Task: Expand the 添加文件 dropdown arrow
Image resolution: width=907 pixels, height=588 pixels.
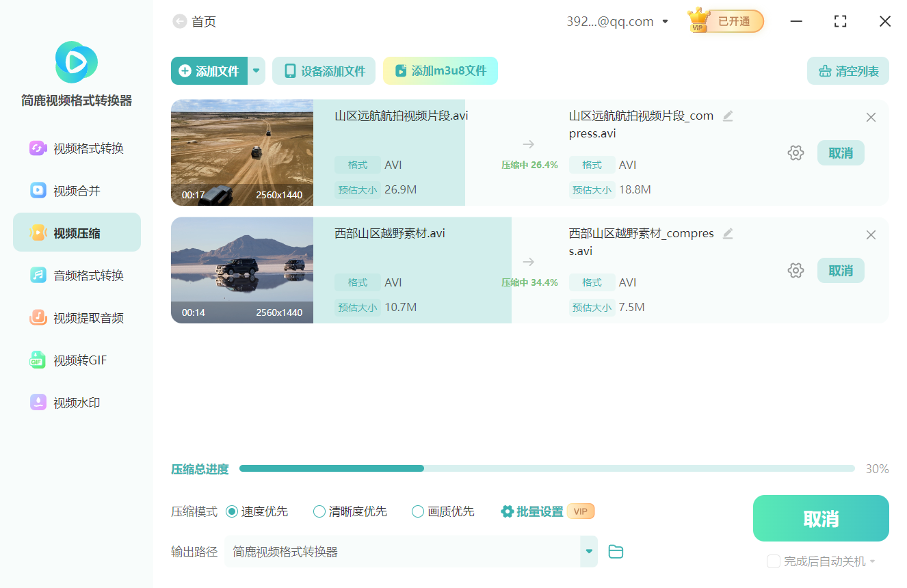Action: tap(256, 70)
